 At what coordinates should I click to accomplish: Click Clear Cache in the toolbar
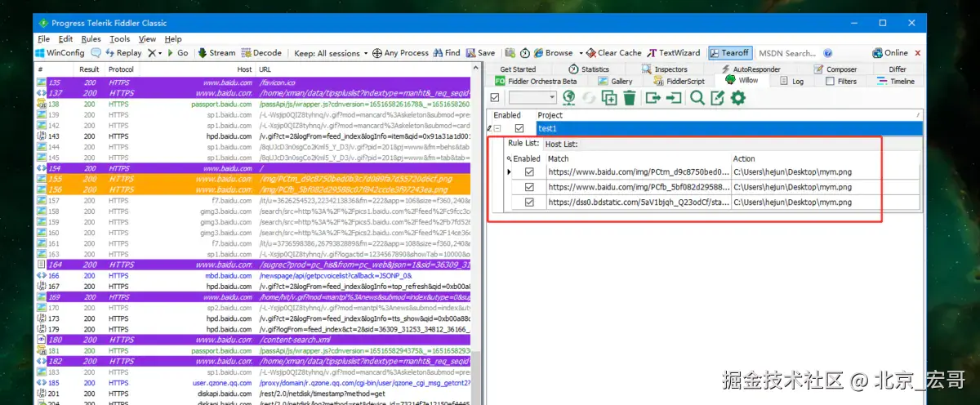tap(613, 53)
